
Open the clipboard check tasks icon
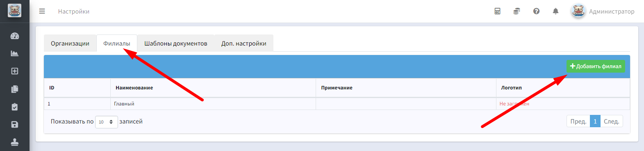pos(15,107)
